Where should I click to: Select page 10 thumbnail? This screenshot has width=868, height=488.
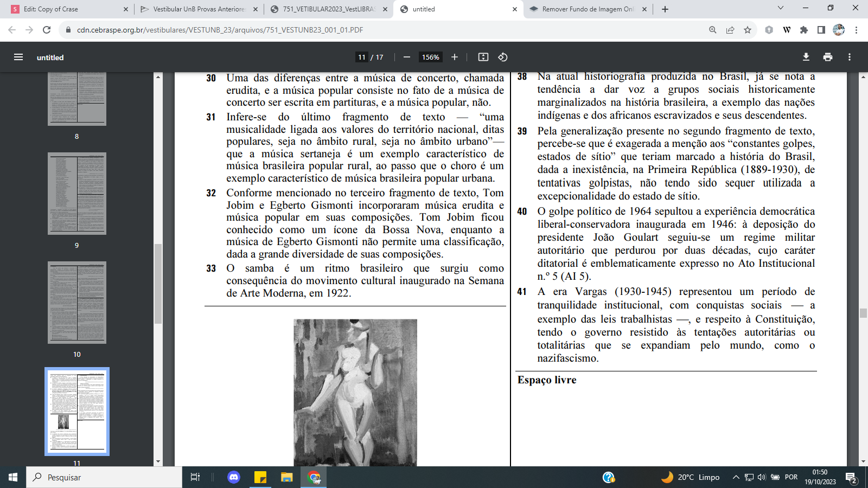click(x=77, y=303)
